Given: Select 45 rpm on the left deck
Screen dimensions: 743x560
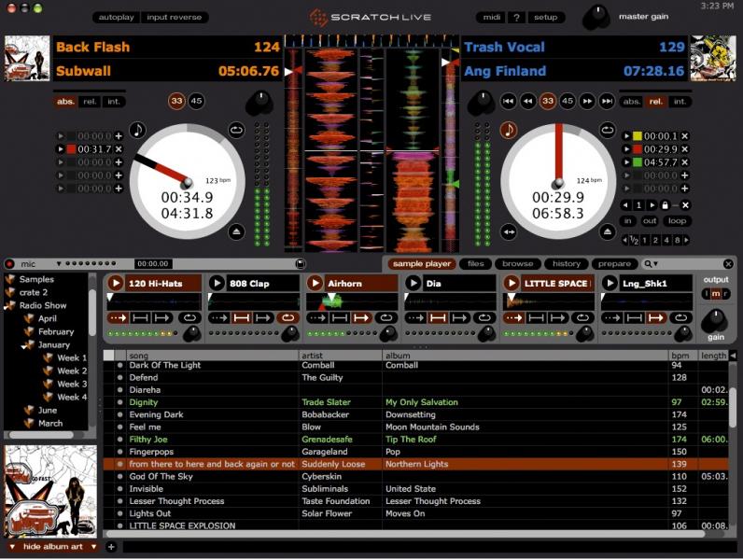Looking at the screenshot, I should tap(197, 102).
